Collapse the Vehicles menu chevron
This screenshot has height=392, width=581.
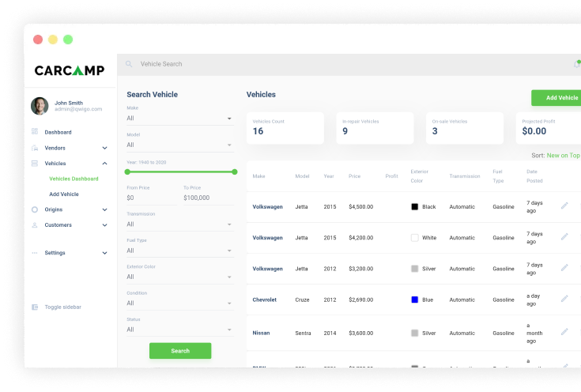tap(105, 163)
